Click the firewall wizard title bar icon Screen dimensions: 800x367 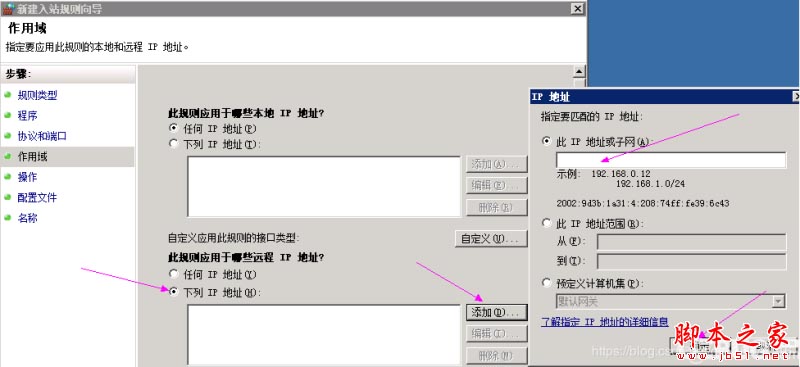coord(8,8)
